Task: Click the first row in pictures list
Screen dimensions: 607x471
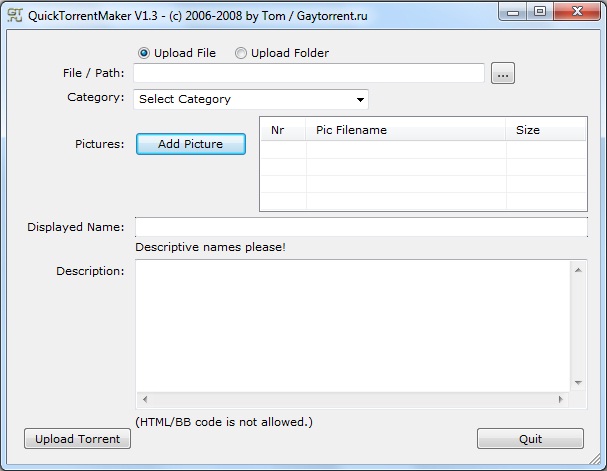Action: coord(422,150)
